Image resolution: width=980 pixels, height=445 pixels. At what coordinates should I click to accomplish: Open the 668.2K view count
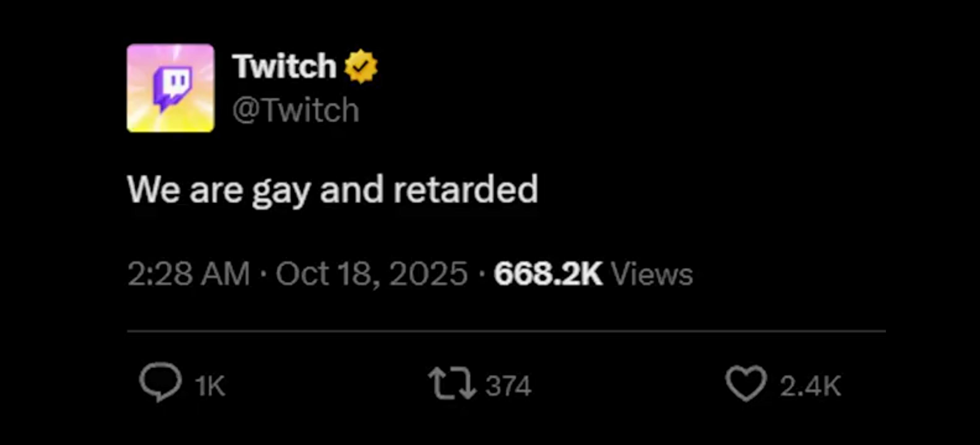(548, 274)
